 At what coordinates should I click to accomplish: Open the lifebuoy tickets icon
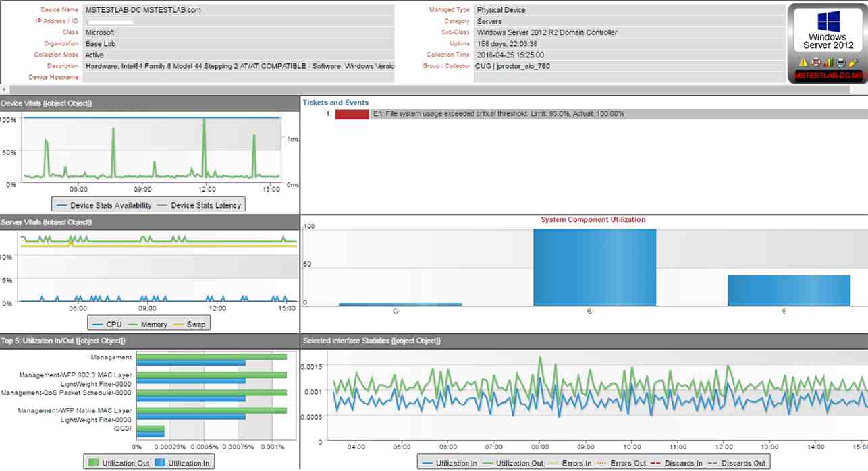(815, 63)
